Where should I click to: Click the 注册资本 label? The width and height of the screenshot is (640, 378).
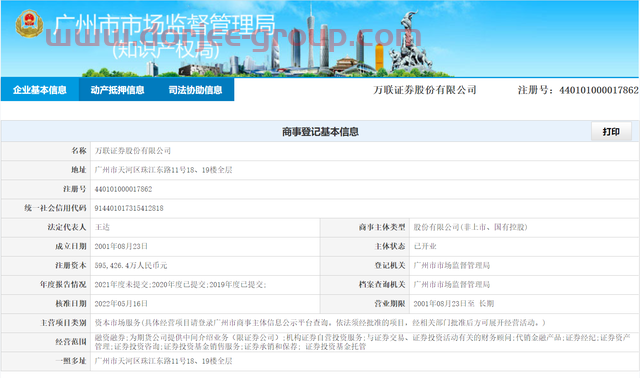(71, 265)
